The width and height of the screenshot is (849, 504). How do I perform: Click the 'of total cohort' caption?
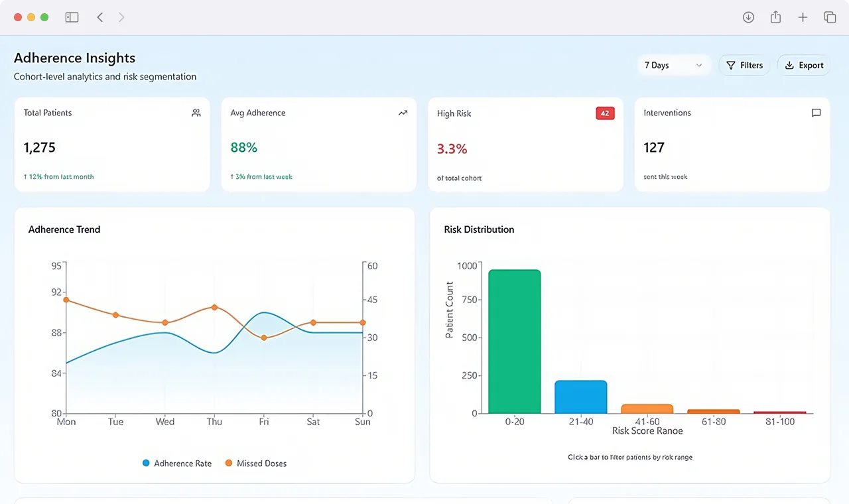click(x=459, y=178)
